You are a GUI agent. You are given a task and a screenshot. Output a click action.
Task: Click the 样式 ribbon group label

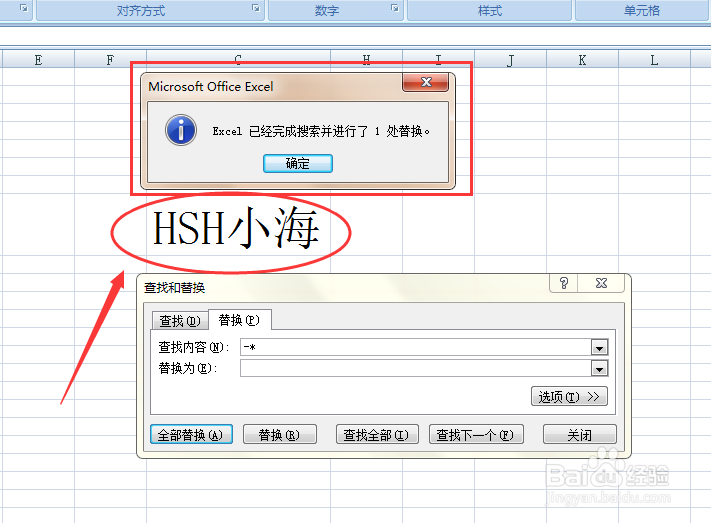pyautogui.click(x=490, y=10)
